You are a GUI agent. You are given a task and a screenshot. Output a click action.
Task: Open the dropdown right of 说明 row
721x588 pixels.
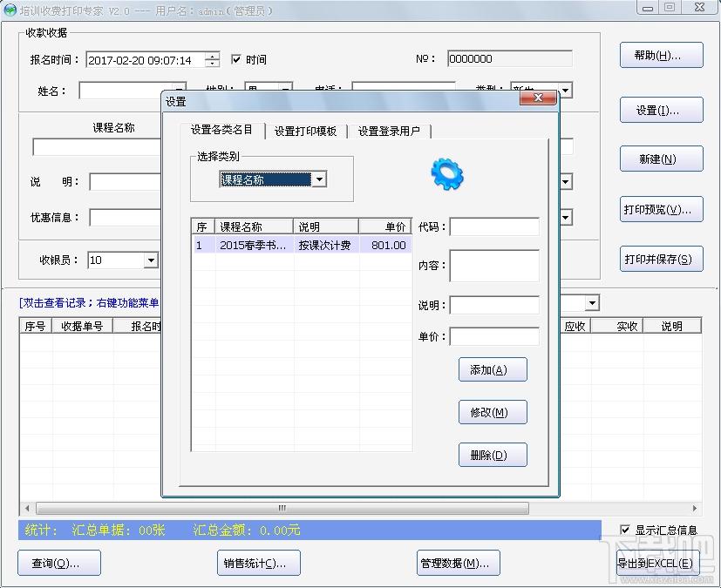[x=566, y=182]
